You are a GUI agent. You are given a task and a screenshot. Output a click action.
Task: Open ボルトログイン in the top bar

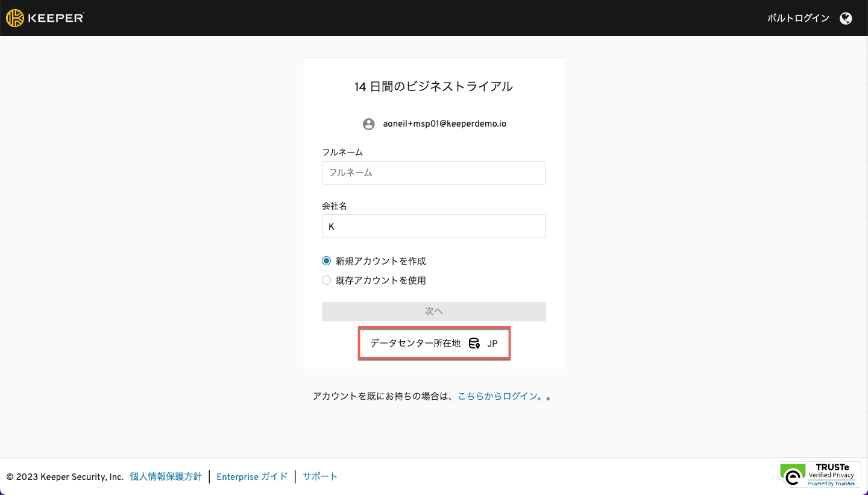click(798, 18)
